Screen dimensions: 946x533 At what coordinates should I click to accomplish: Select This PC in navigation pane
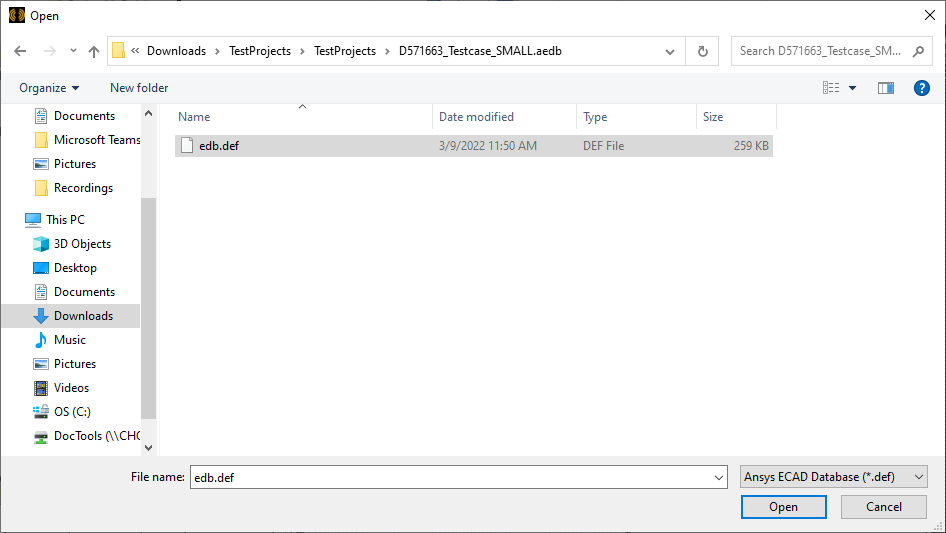54,220
